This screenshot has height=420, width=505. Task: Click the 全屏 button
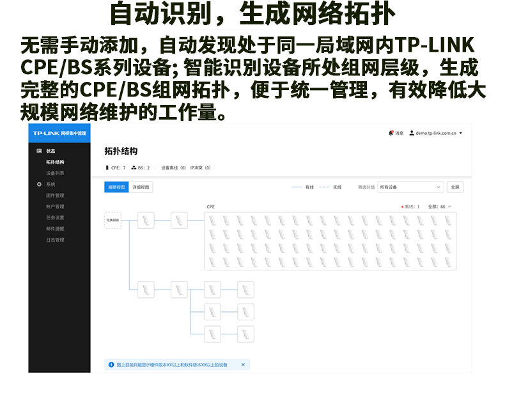point(455,187)
